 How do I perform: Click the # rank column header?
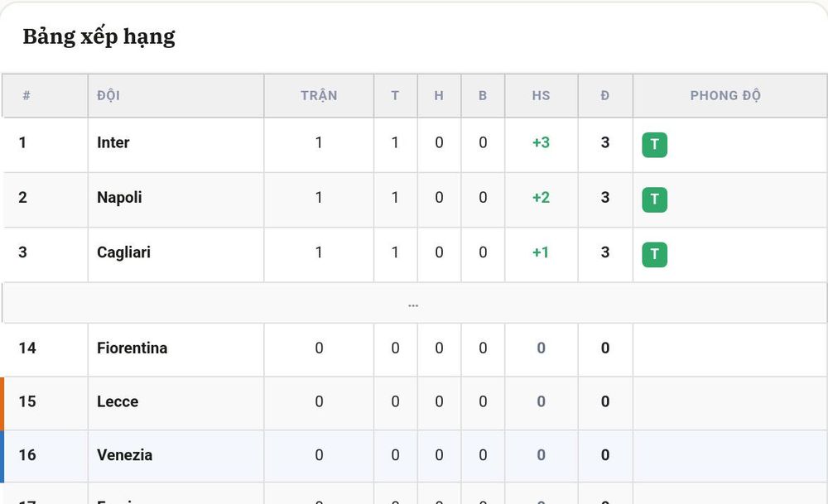coord(26,95)
